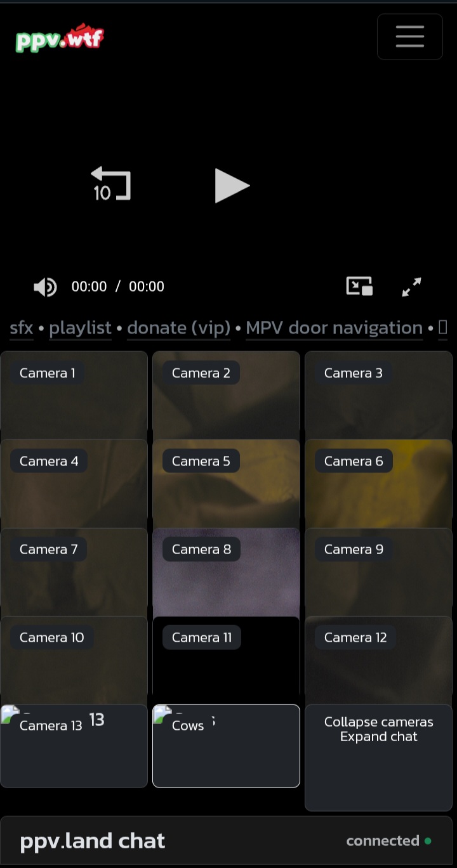Choose Camera 12 feed
The image size is (457, 868).
point(378,659)
